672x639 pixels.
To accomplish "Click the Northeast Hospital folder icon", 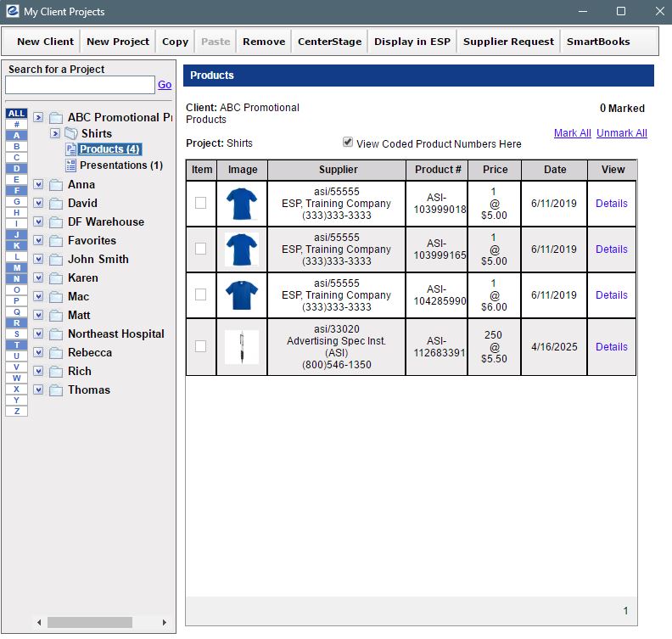I will 56,334.
